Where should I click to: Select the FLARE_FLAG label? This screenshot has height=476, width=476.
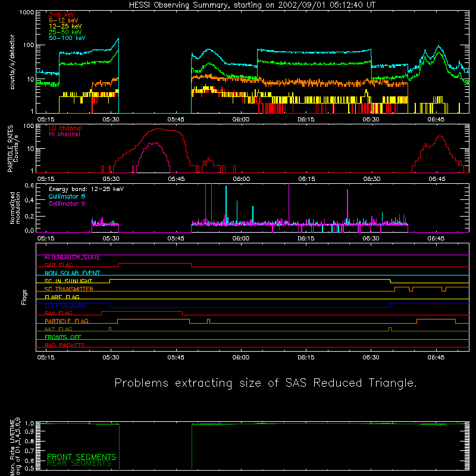point(62,297)
